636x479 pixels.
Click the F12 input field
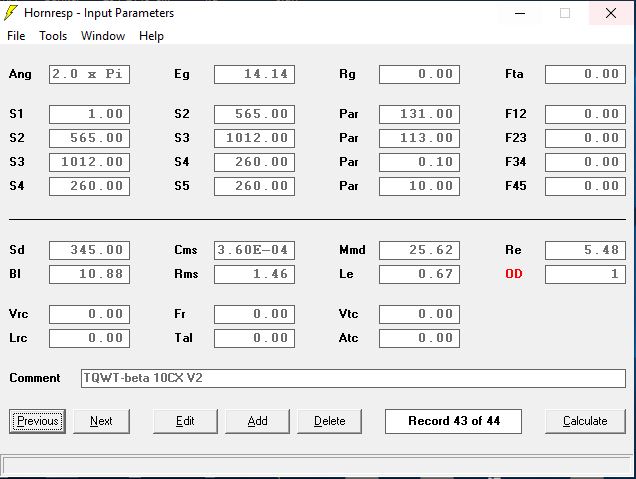(x=585, y=114)
